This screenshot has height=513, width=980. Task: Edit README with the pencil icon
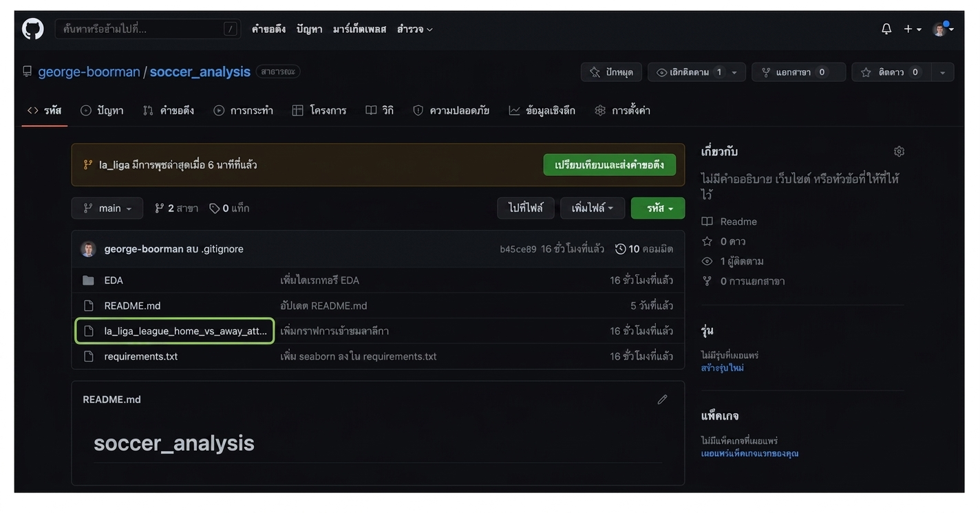coord(662,400)
